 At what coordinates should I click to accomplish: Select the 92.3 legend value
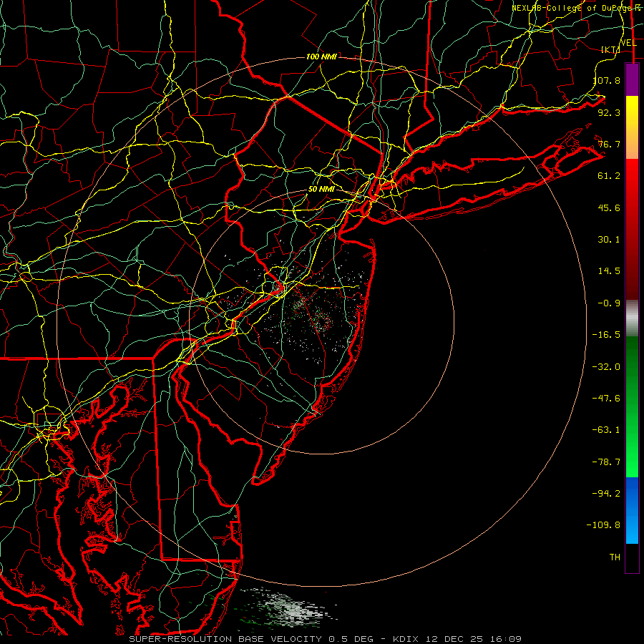(x=609, y=112)
